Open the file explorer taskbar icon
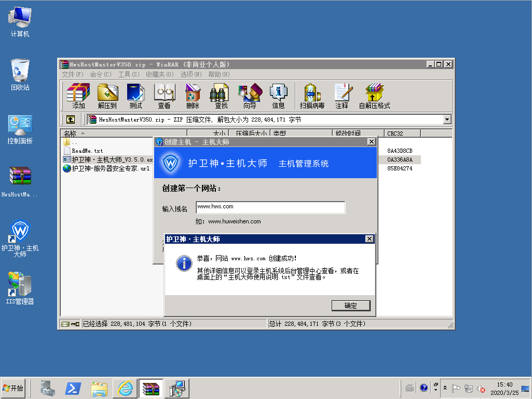This screenshot has width=532, height=399. click(99, 389)
